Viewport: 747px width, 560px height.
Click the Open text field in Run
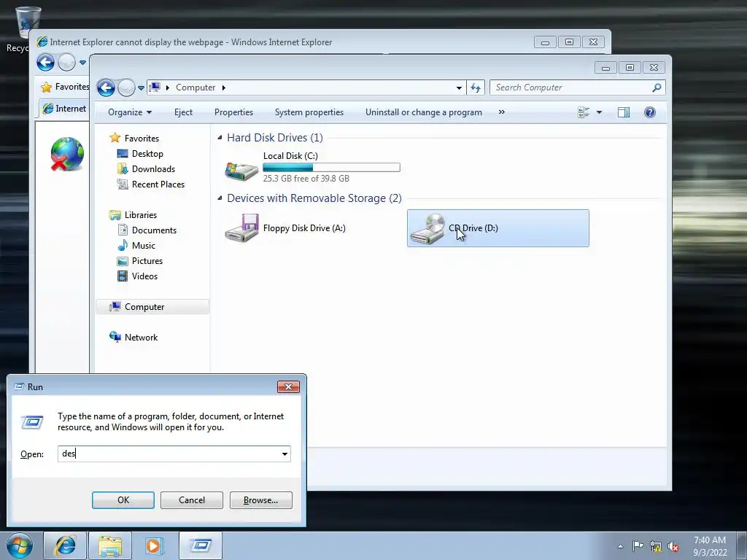169,454
